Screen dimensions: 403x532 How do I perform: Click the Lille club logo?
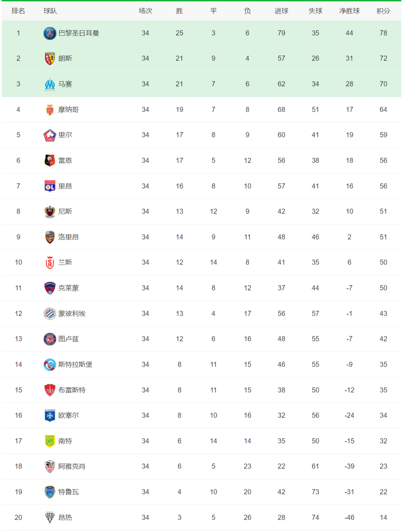click(50, 135)
